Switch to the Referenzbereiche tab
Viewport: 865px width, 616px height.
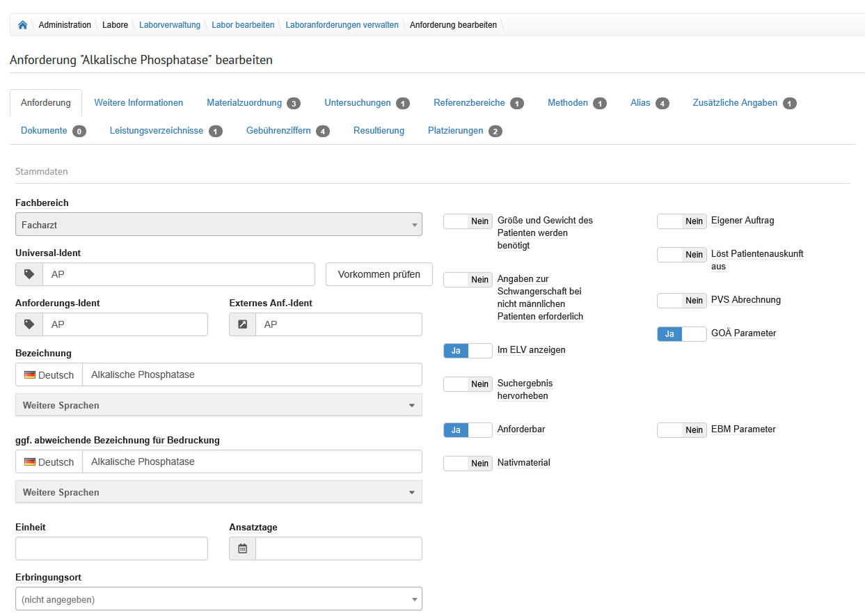tap(469, 103)
